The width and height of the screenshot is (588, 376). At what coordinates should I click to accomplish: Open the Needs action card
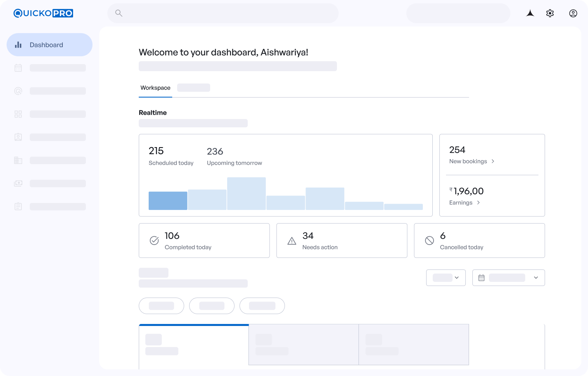pyautogui.click(x=342, y=240)
